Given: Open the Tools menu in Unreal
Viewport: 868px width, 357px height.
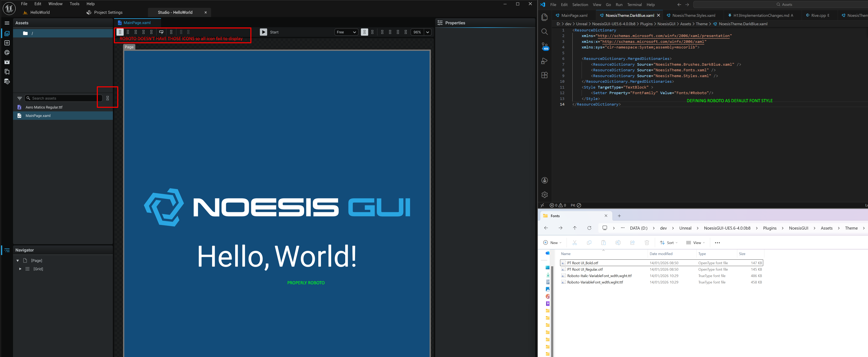Looking at the screenshot, I should (74, 4).
